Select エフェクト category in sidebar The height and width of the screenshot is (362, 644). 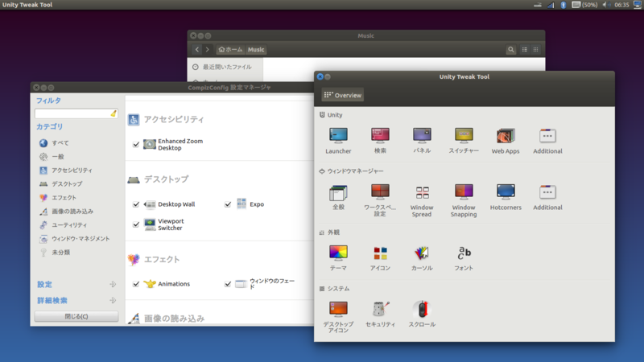tap(58, 197)
